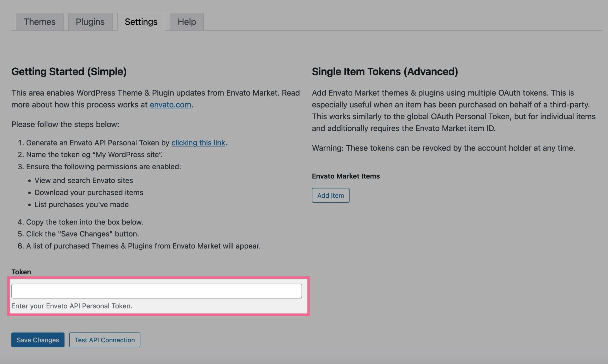Go to the Help tab

coord(187,21)
